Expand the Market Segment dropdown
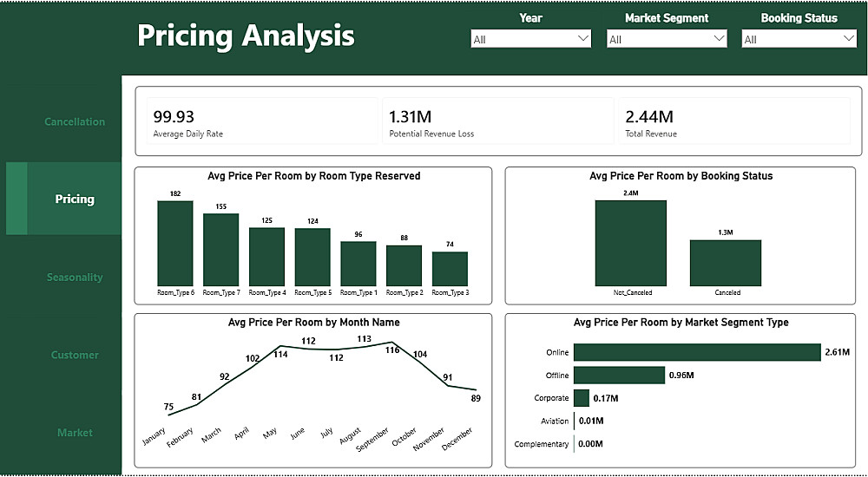Viewport: 868px width, 477px height. (667, 39)
